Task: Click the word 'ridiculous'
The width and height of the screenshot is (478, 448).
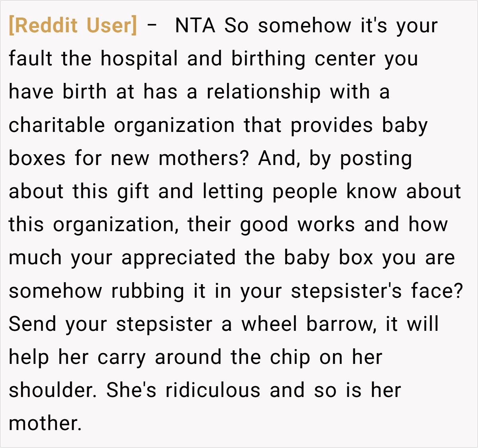Action: [213, 390]
